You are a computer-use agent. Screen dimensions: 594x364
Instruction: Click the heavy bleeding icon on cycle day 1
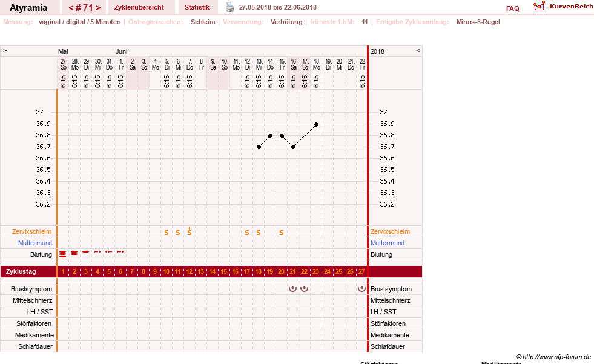tap(63, 254)
